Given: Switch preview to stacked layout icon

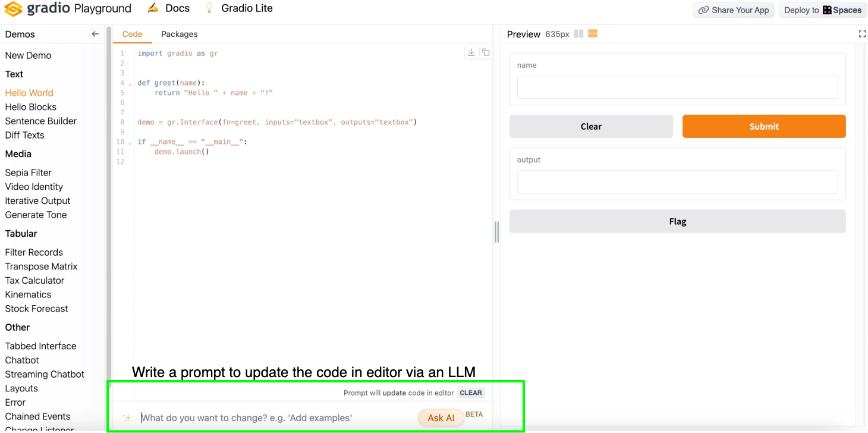Looking at the screenshot, I should [593, 34].
